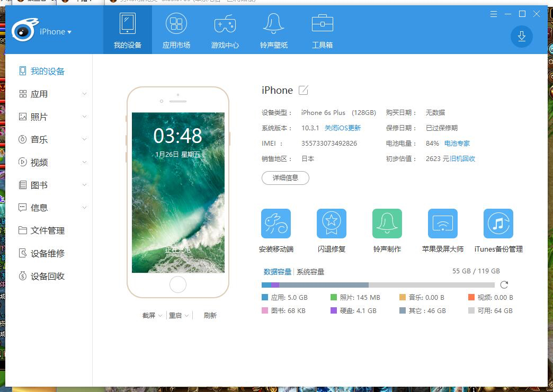This screenshot has height=392, width=553.
Task: Click the 可用: 64 GB legend entry
Action: coord(490,310)
